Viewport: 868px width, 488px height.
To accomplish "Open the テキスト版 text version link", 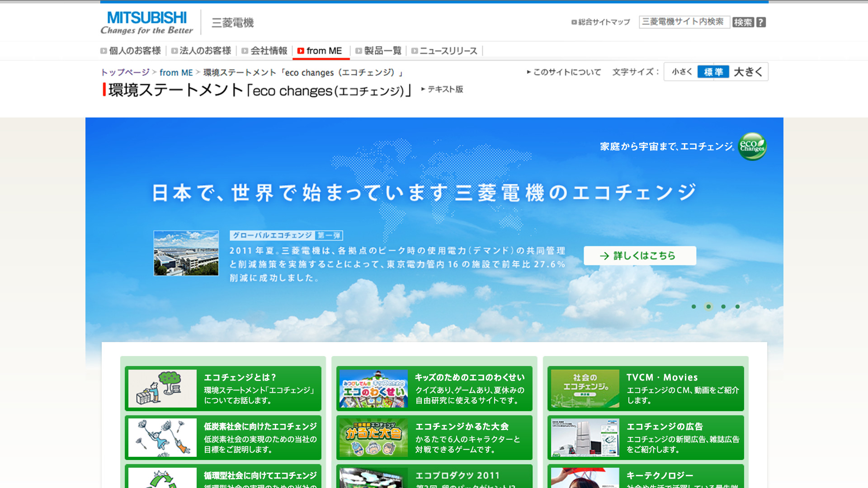I will pyautogui.click(x=442, y=89).
